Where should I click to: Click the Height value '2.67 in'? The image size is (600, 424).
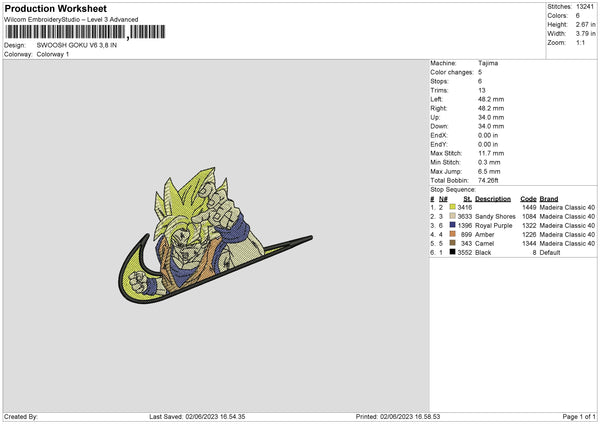(585, 24)
